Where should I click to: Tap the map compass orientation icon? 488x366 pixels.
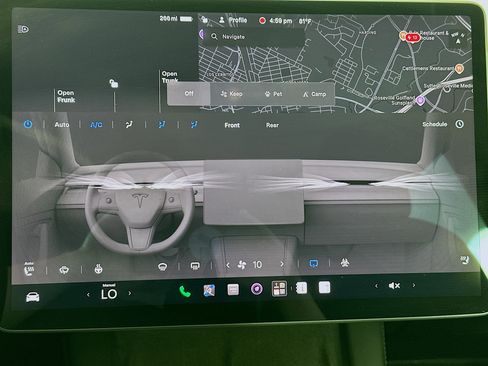point(459,39)
